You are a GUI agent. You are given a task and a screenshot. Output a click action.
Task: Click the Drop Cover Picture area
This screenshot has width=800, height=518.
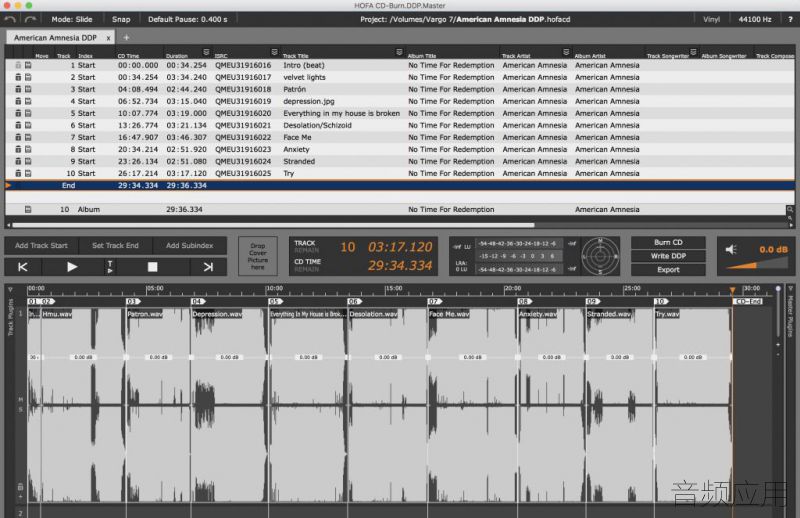pyautogui.click(x=258, y=256)
